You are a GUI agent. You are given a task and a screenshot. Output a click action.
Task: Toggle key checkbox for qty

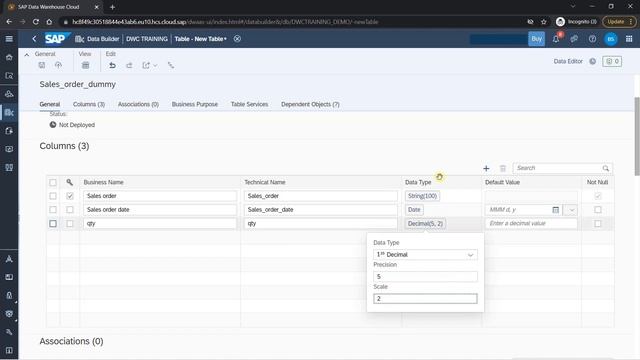pyautogui.click(x=70, y=224)
